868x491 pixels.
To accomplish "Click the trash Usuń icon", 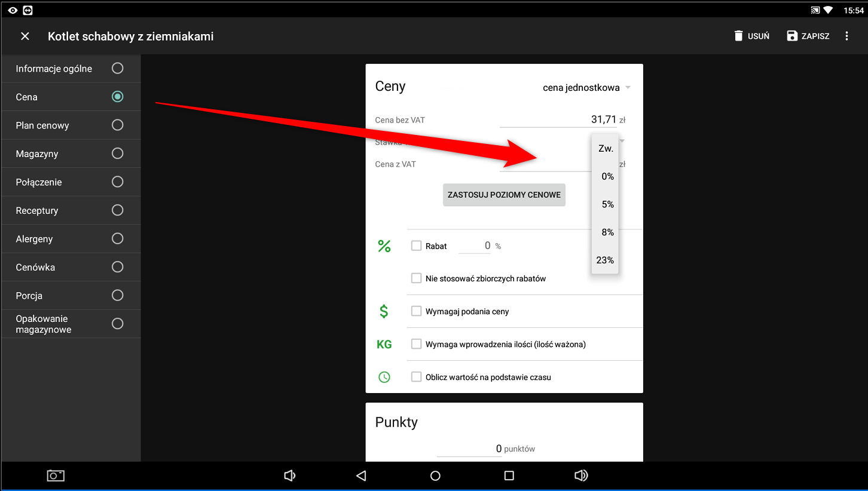I will click(x=739, y=36).
